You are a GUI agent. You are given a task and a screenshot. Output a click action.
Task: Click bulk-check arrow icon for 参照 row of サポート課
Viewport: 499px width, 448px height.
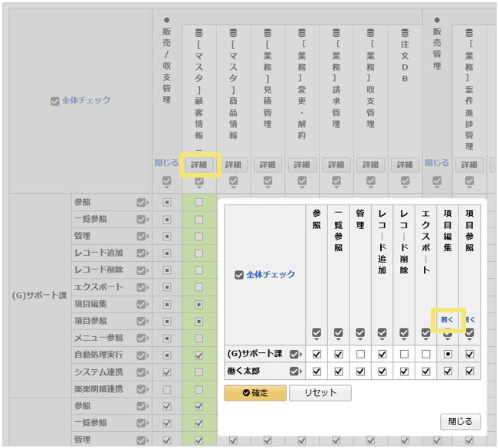coord(143,202)
